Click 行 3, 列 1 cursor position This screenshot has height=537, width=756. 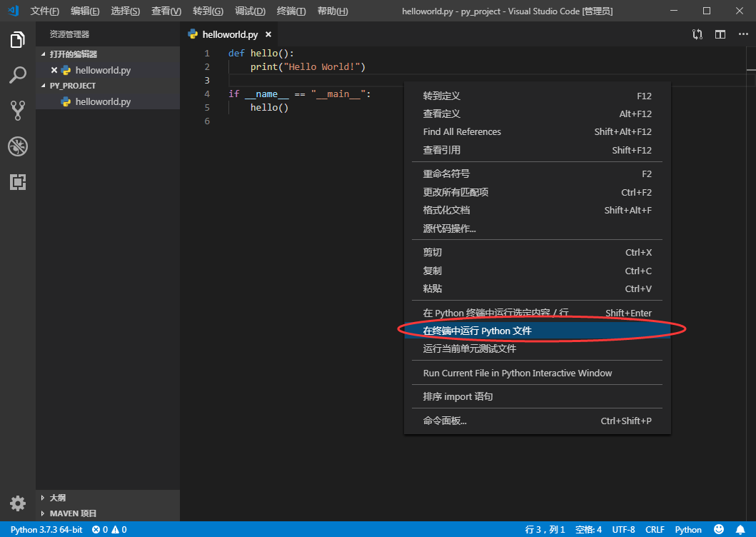point(545,529)
